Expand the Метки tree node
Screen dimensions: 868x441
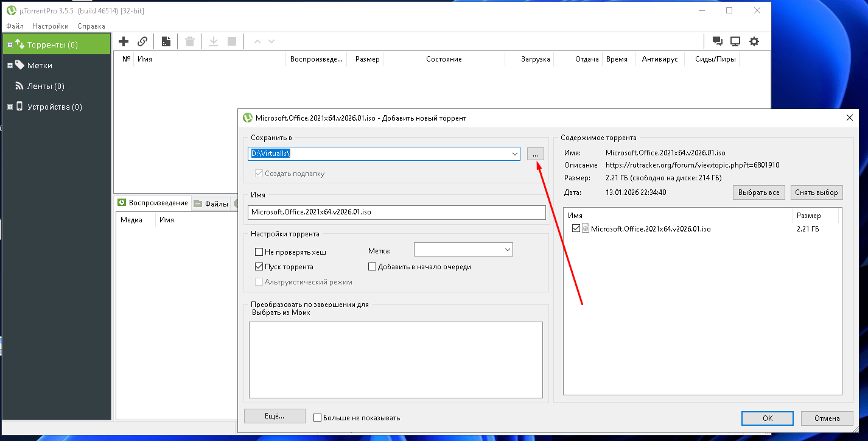10,65
